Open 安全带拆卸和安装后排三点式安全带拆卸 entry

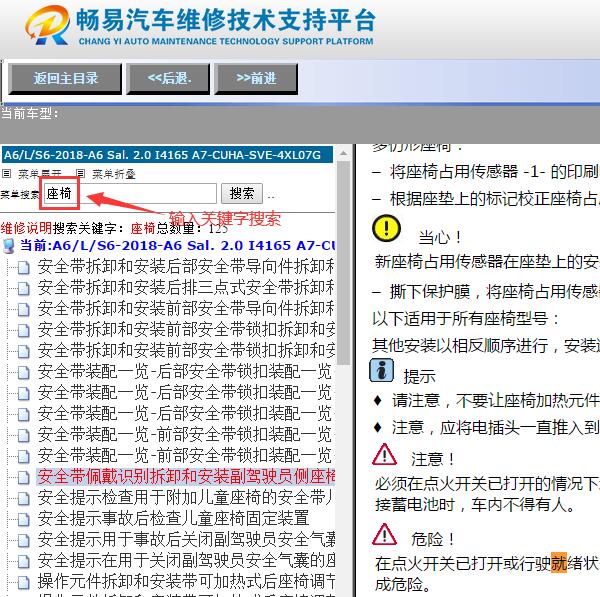click(x=186, y=287)
